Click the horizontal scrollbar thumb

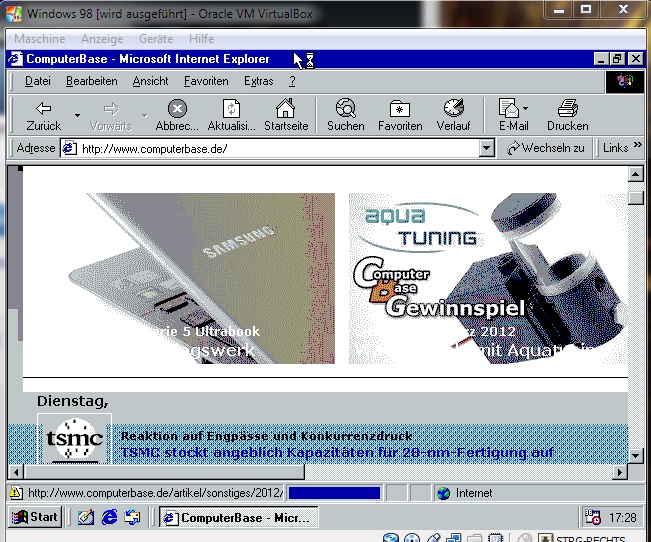tap(164, 472)
